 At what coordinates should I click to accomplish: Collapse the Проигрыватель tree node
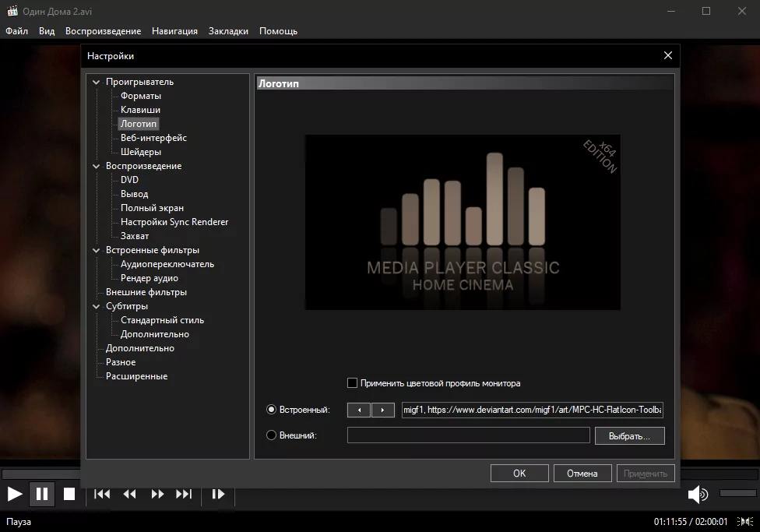97,82
